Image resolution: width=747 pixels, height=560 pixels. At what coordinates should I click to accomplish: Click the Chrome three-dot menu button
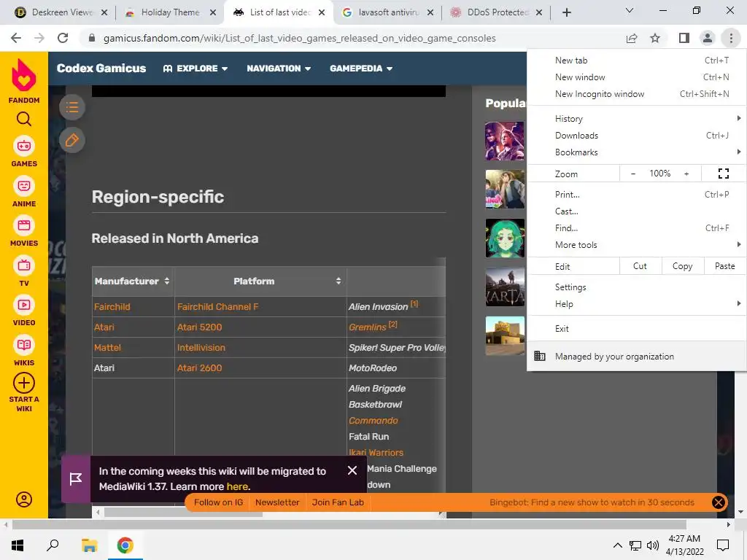click(x=731, y=38)
